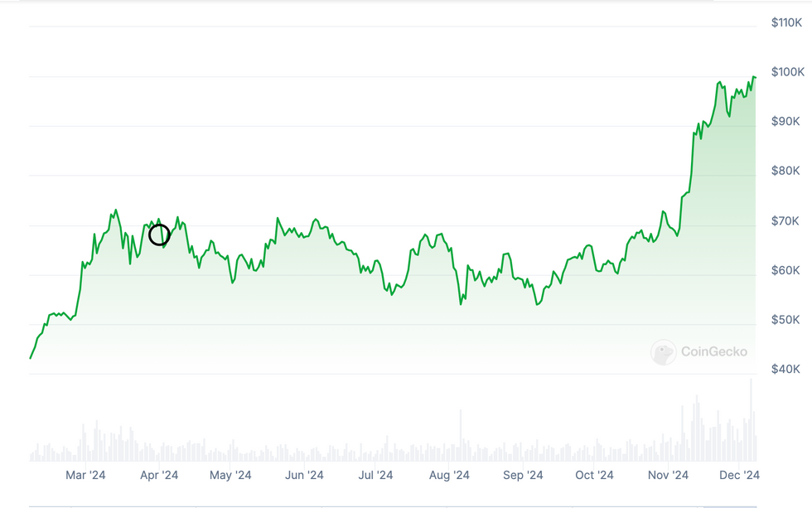Click the CoinGecko gecko logo icon
The width and height of the screenshot is (812, 508).
[663, 352]
